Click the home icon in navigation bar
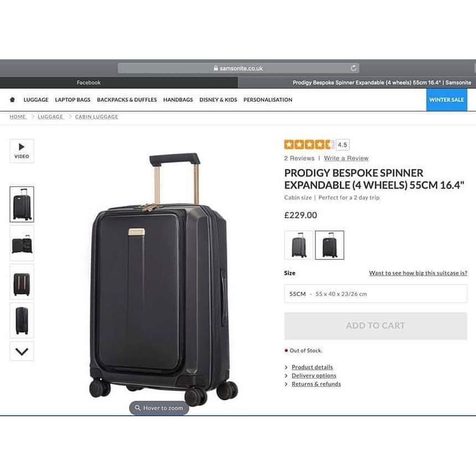The width and height of the screenshot is (476, 476). click(x=12, y=100)
